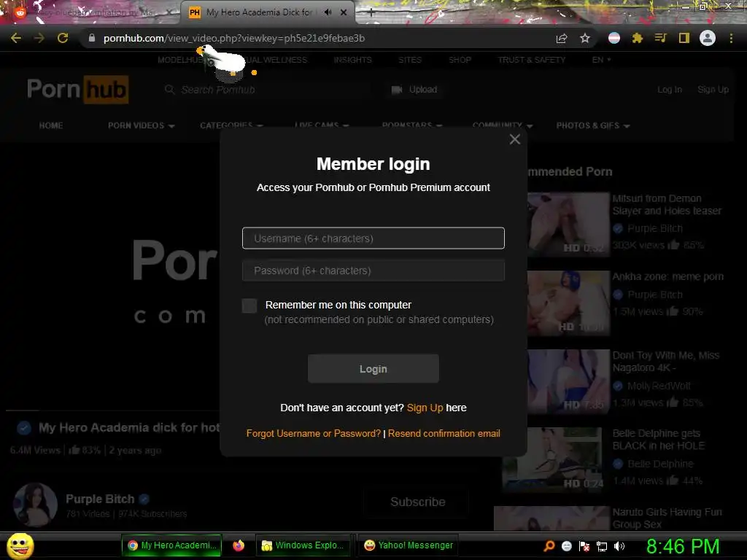Go to the HOME menu item
Screen dimensions: 747x560
51,125
